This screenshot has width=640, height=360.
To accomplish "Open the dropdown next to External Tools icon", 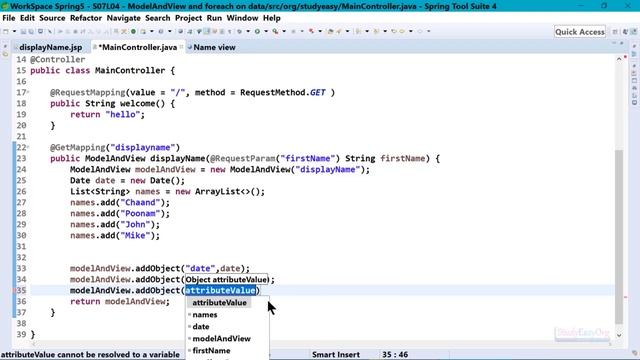I will (284, 31).
